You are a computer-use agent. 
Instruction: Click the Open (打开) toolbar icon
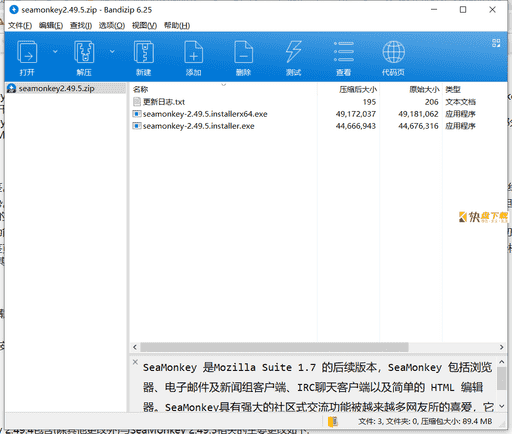pos(27,52)
